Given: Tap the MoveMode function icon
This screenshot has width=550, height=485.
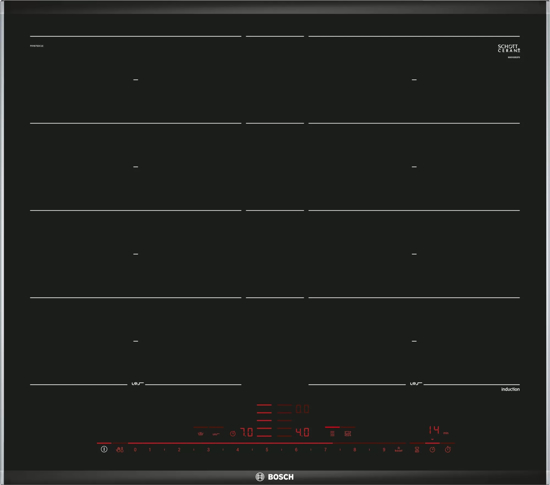Looking at the screenshot, I should click(348, 434).
